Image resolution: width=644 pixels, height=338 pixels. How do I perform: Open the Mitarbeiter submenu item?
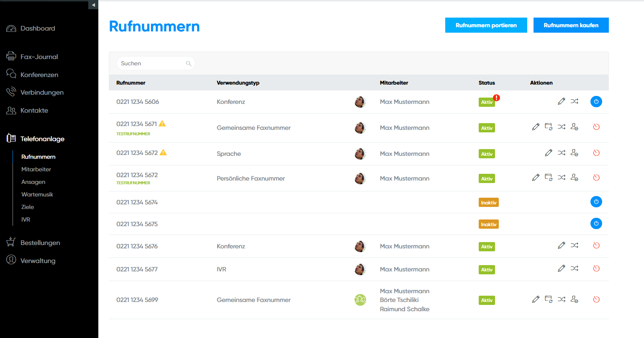[36, 169]
